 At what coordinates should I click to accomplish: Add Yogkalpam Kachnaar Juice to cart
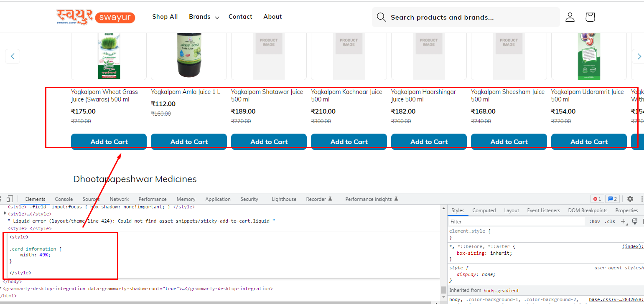(x=349, y=142)
